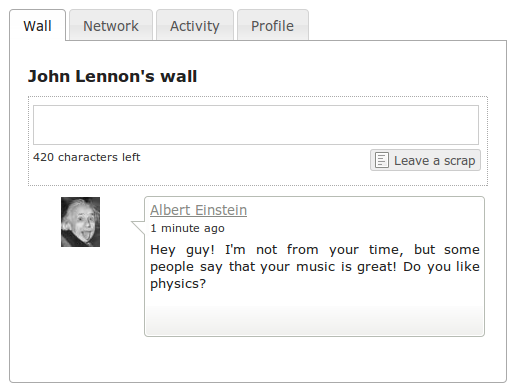Click the 1 minute ago timestamp
The height and width of the screenshot is (388, 514).
[187, 228]
